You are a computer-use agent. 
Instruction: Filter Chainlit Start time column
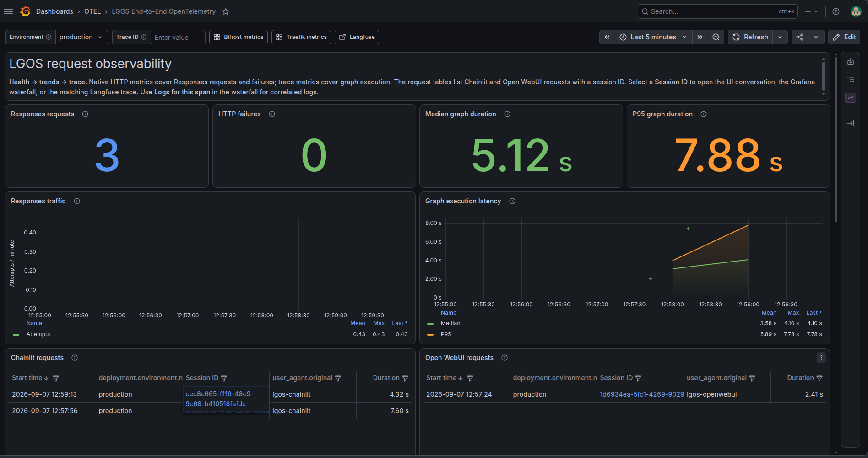pos(56,378)
